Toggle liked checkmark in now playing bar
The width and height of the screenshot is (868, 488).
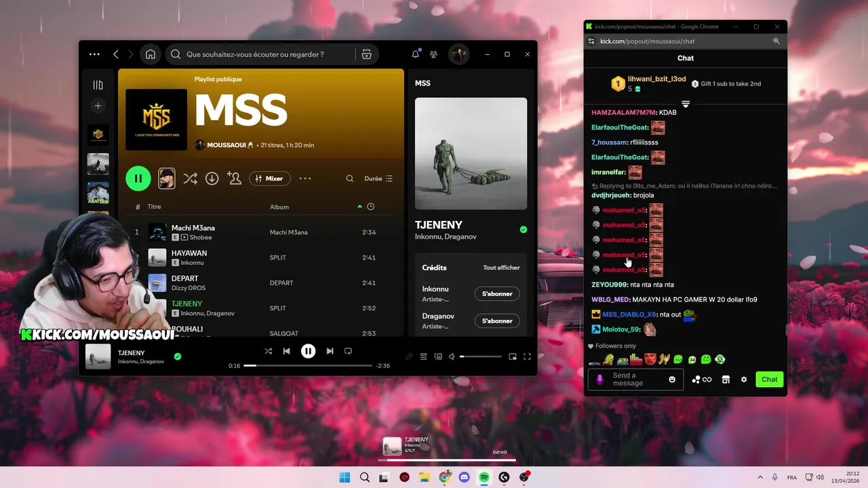point(178,357)
